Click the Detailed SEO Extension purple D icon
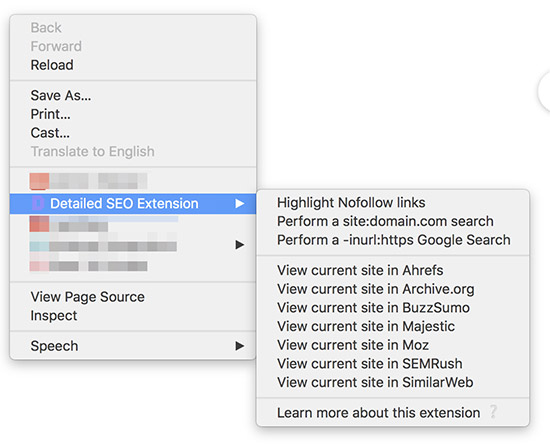550x448 pixels. 38,203
